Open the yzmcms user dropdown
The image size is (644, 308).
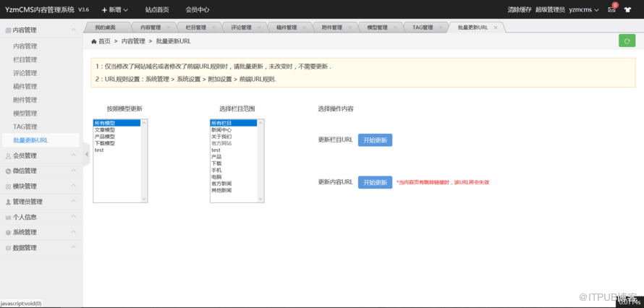584,9
